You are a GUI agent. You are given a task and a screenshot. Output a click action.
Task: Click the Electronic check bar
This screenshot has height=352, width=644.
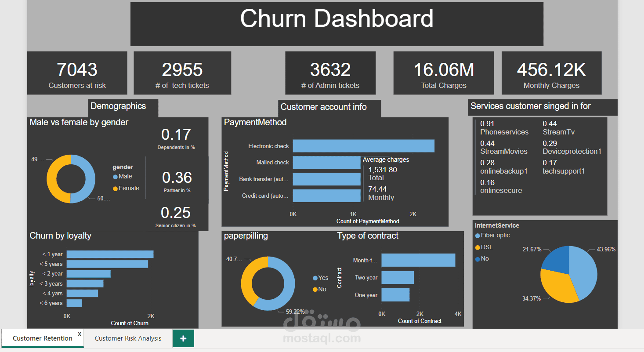[364, 146]
